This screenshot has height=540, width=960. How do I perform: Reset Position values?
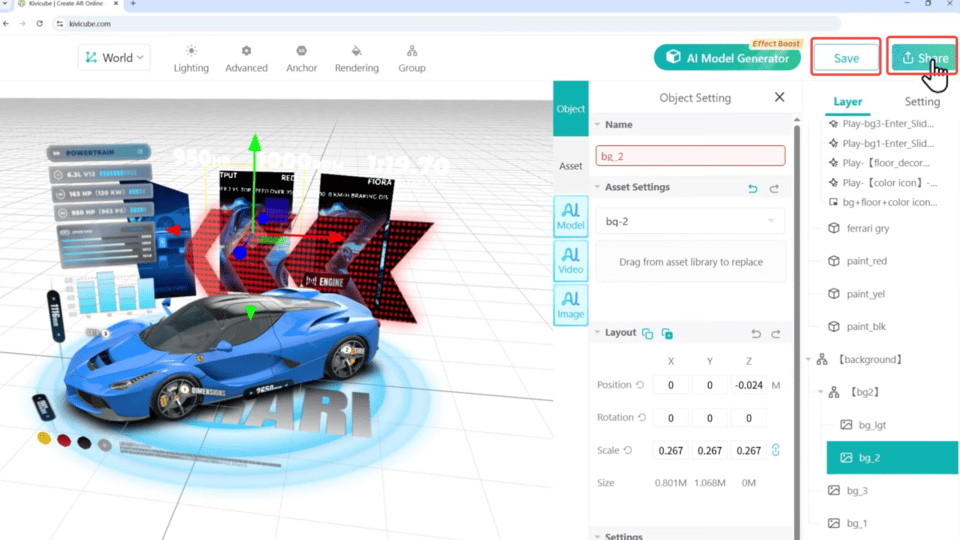(640, 385)
